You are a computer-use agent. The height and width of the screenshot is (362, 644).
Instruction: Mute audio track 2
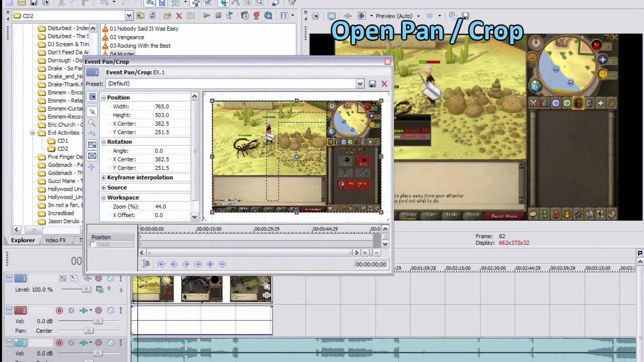(x=110, y=311)
